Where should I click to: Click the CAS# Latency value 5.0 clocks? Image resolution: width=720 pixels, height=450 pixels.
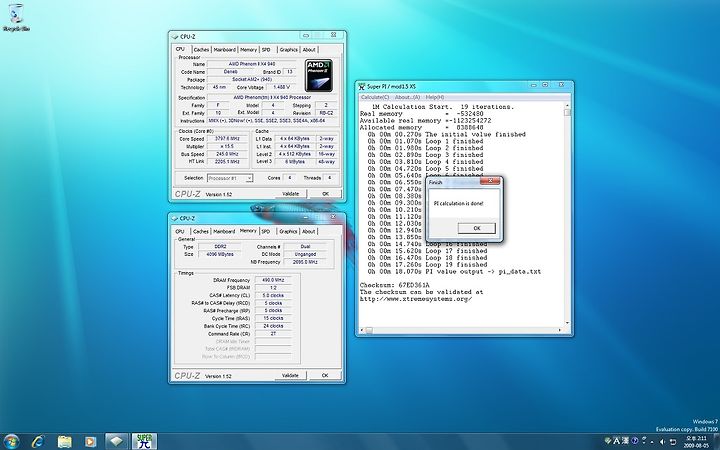[x=273, y=295]
